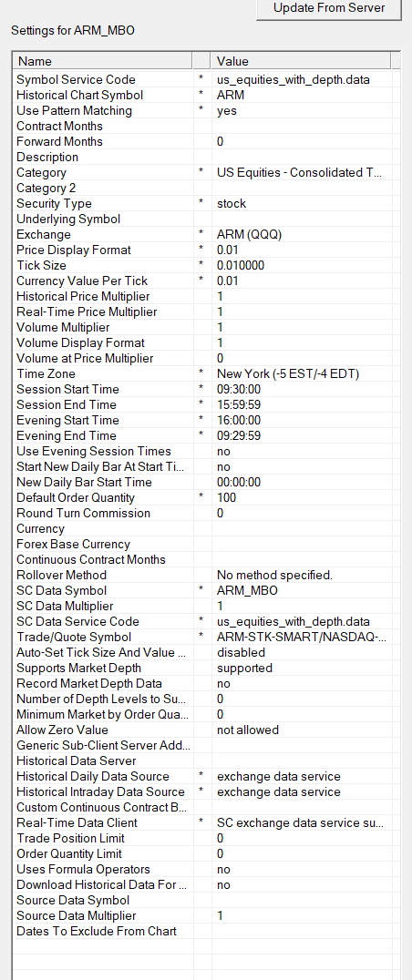Click the Update From Server button
Image resolution: width=412 pixels, height=980 pixels.
coord(328,9)
